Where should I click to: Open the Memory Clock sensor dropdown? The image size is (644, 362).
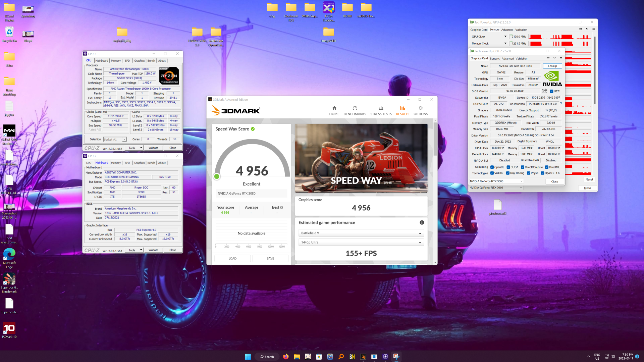(489, 44)
